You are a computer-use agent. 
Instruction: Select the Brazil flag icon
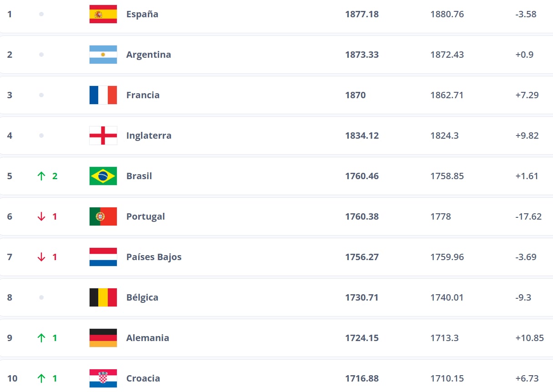[103, 176]
